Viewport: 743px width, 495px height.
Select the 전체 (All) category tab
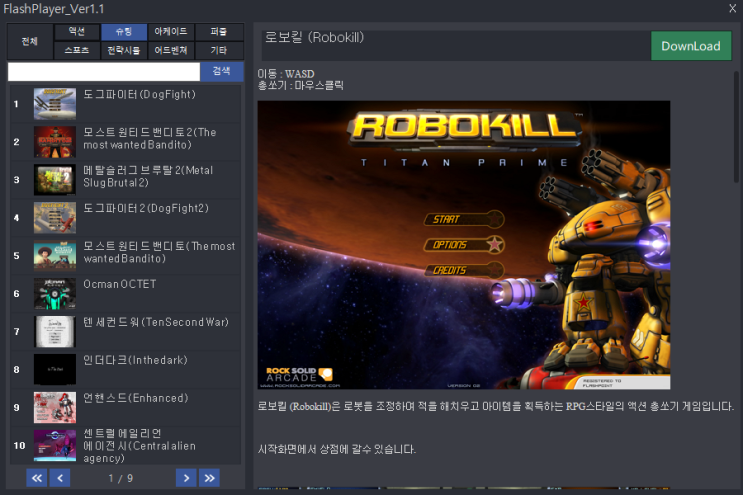(30, 41)
